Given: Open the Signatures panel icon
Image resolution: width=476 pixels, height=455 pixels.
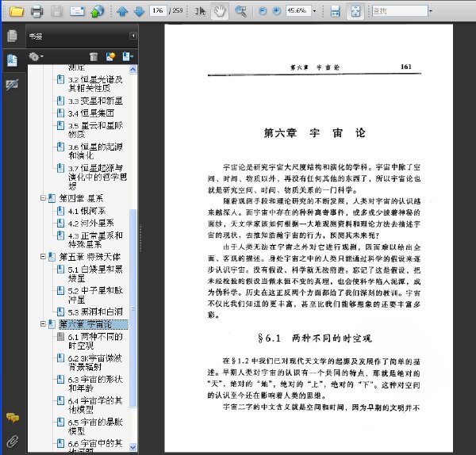Looking at the screenshot, I should click(13, 85).
